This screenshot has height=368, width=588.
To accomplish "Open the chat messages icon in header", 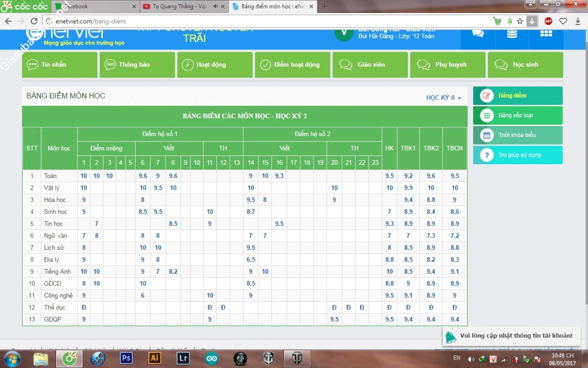I will tap(477, 34).
